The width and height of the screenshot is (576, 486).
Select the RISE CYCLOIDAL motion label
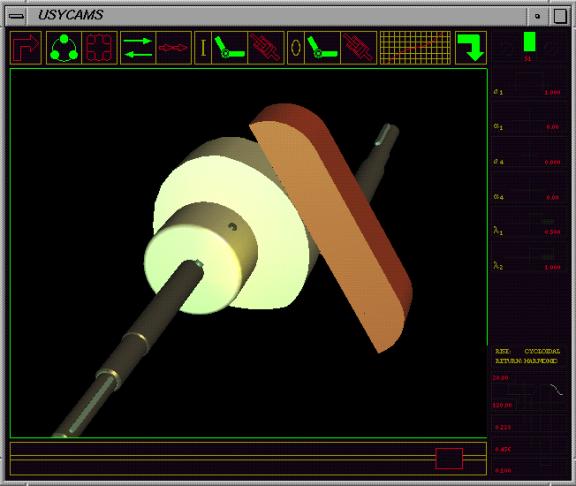[x=528, y=351]
